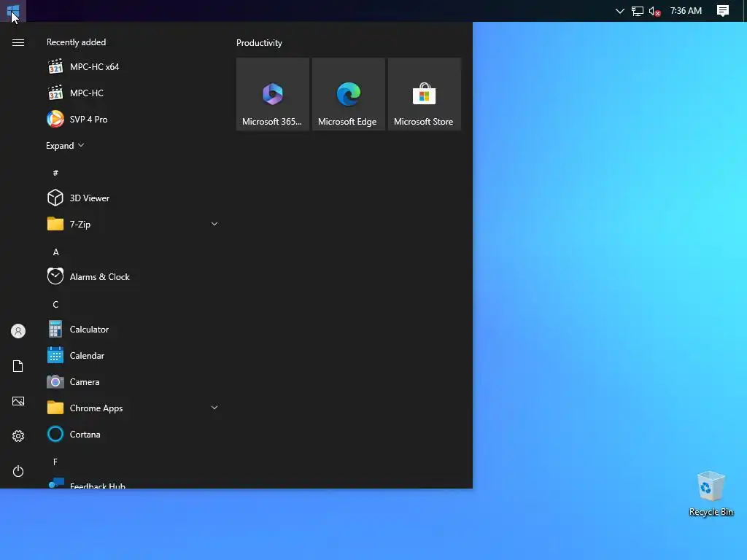The height and width of the screenshot is (560, 747).
Task: Launch MPC-HC x64 from recently added
Action: click(x=133, y=66)
